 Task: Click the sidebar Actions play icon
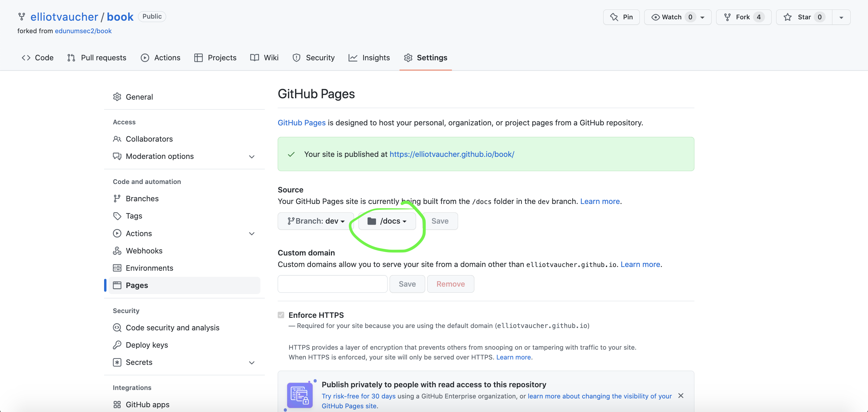click(x=117, y=233)
